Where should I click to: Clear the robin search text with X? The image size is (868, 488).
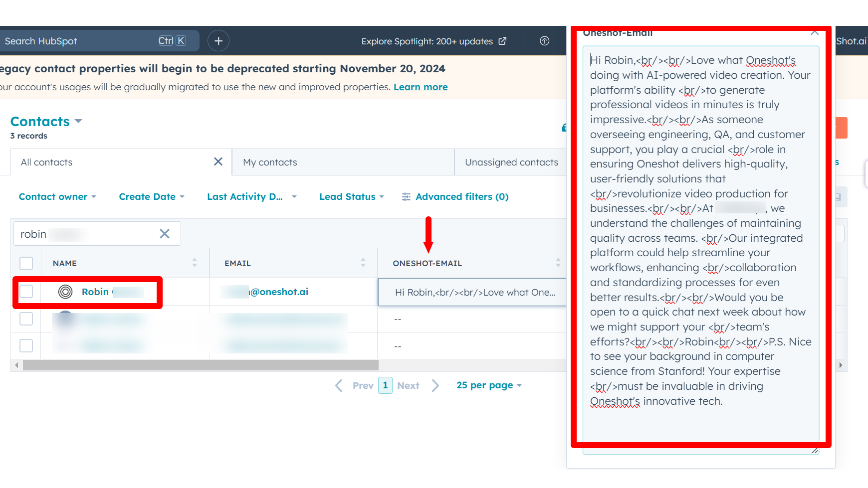(165, 234)
